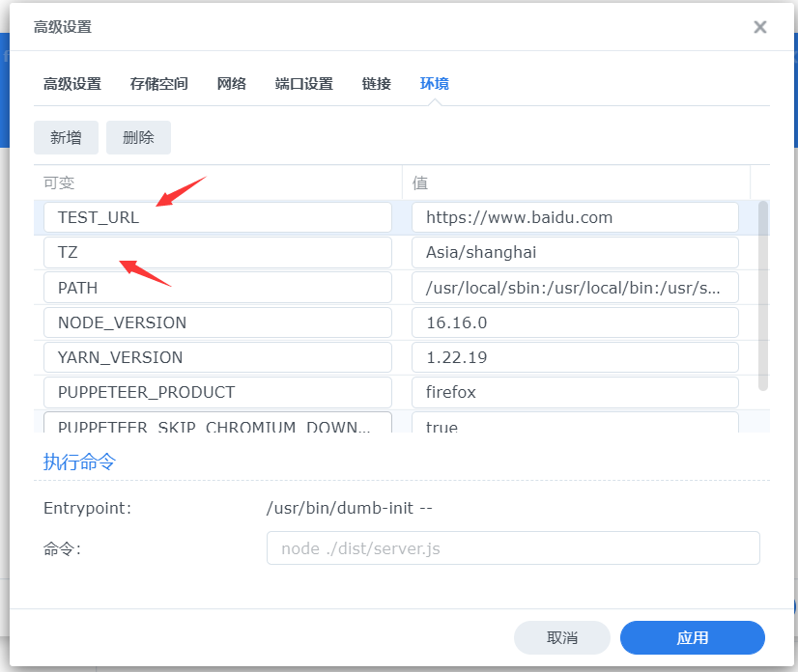Click the TZ variable name field
Screen dimensions: 798x672
tap(217, 252)
